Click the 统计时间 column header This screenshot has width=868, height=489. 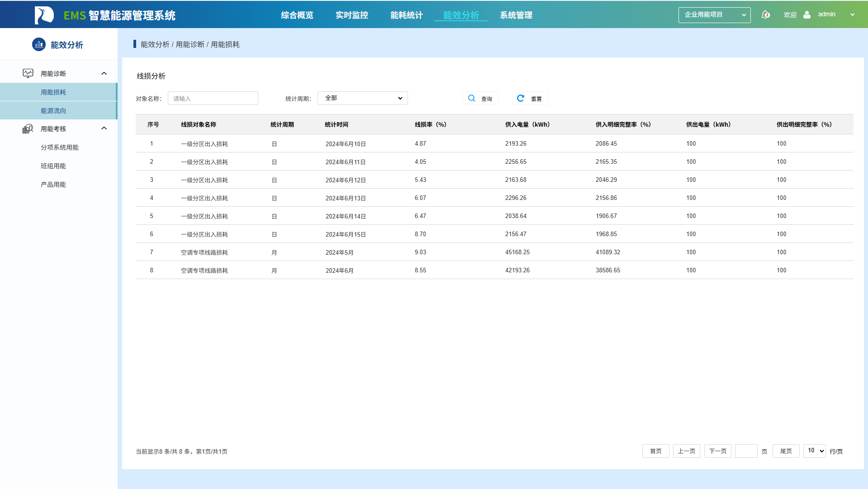[337, 124]
